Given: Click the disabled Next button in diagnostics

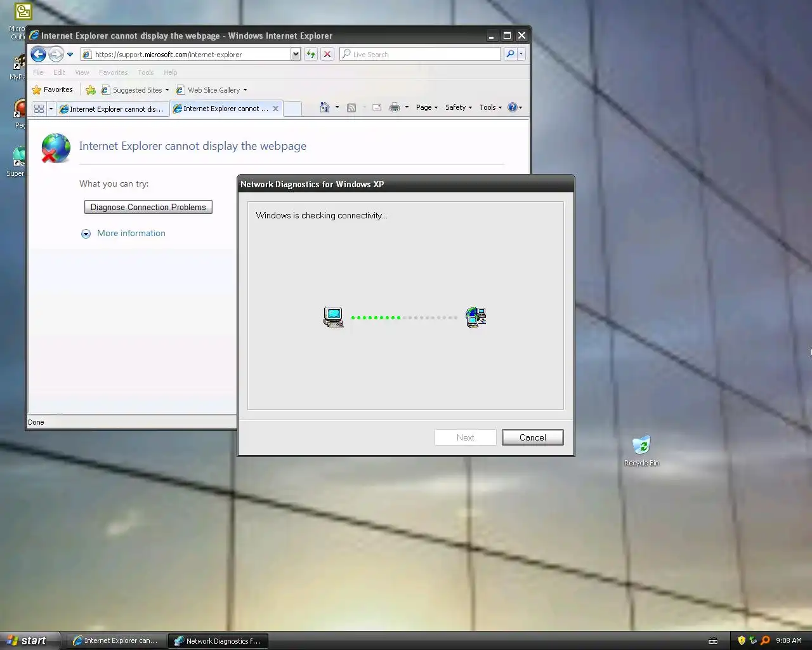Looking at the screenshot, I should 466,437.
